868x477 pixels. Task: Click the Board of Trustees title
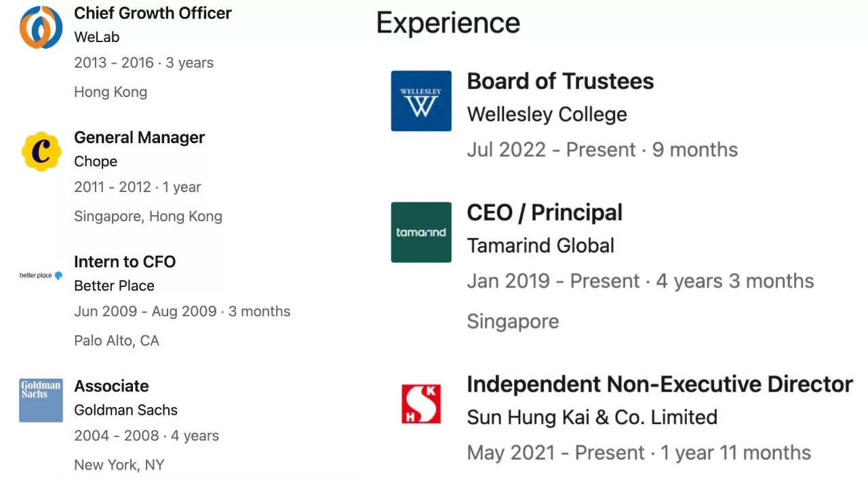(560, 81)
